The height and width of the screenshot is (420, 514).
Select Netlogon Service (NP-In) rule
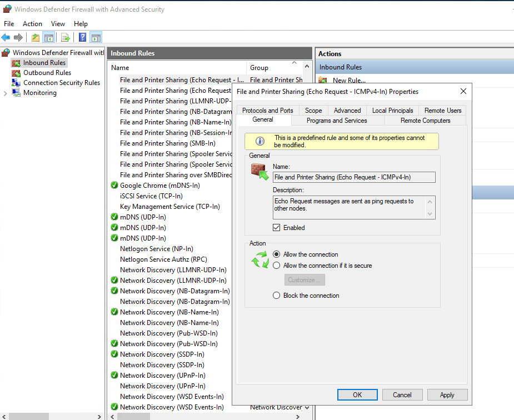(156, 249)
